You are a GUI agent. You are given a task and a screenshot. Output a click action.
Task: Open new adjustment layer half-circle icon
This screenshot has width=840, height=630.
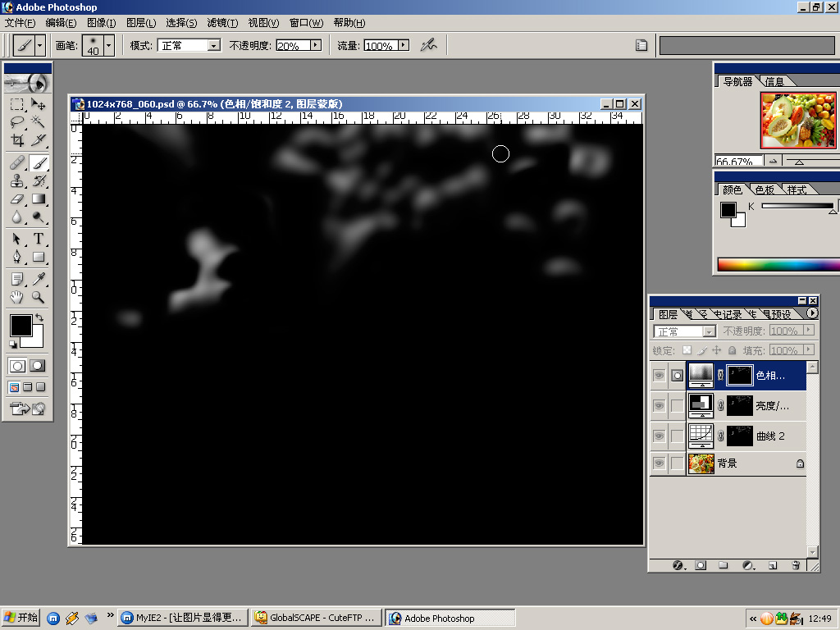point(748,565)
